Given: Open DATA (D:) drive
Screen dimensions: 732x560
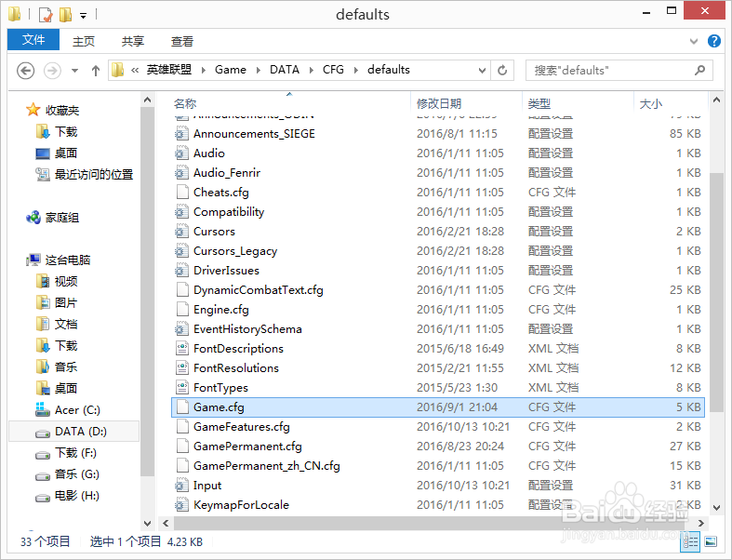Looking at the screenshot, I should (81, 431).
